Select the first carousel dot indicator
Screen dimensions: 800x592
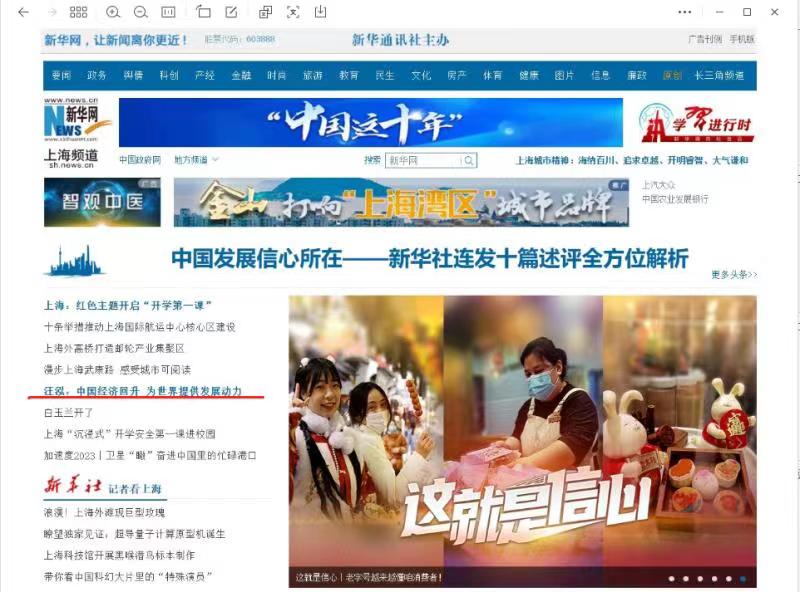point(671,578)
